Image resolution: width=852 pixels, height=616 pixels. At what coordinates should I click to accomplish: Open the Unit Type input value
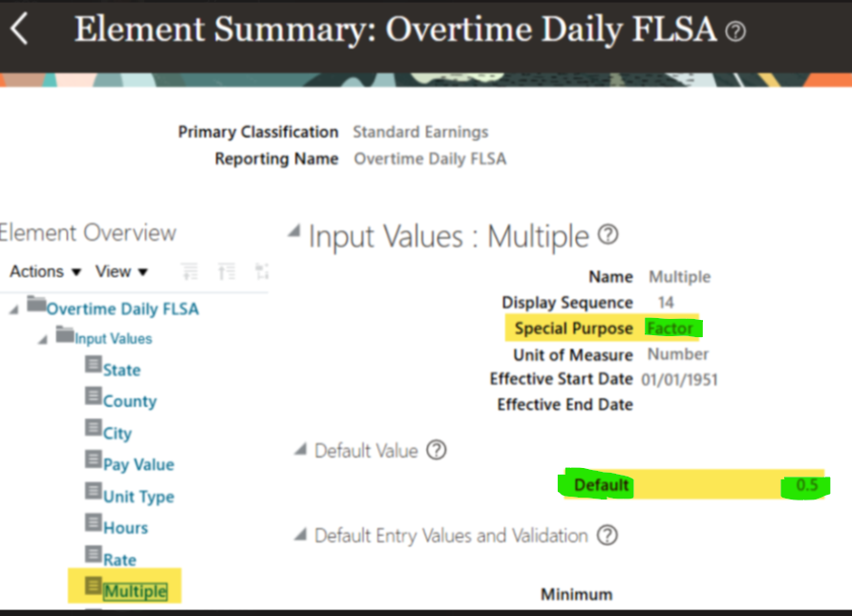tap(138, 497)
